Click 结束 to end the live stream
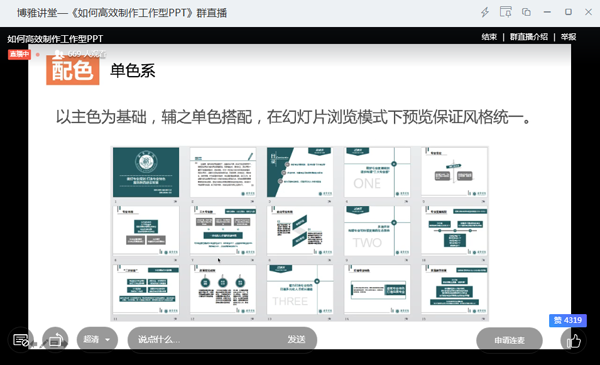 (x=489, y=37)
